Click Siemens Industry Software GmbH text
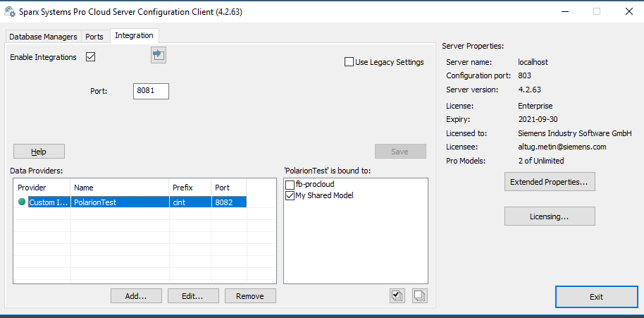The height and width of the screenshot is (318, 644). [x=575, y=133]
